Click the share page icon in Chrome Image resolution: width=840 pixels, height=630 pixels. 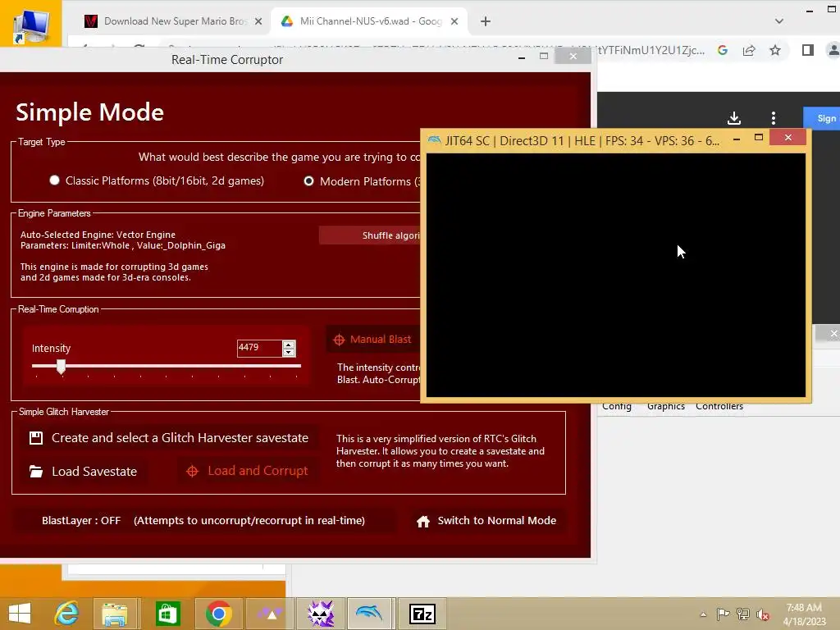[x=749, y=50]
